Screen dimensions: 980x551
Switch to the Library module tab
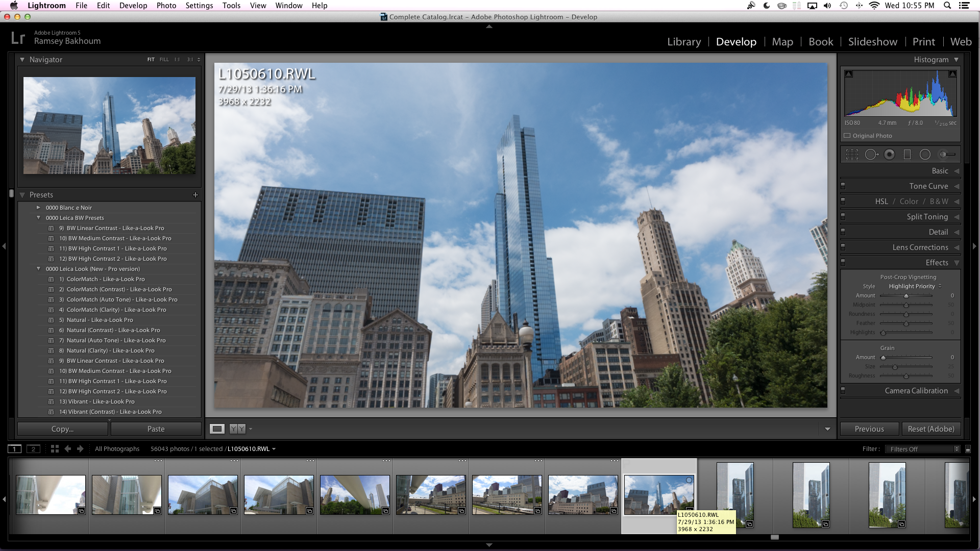point(684,41)
